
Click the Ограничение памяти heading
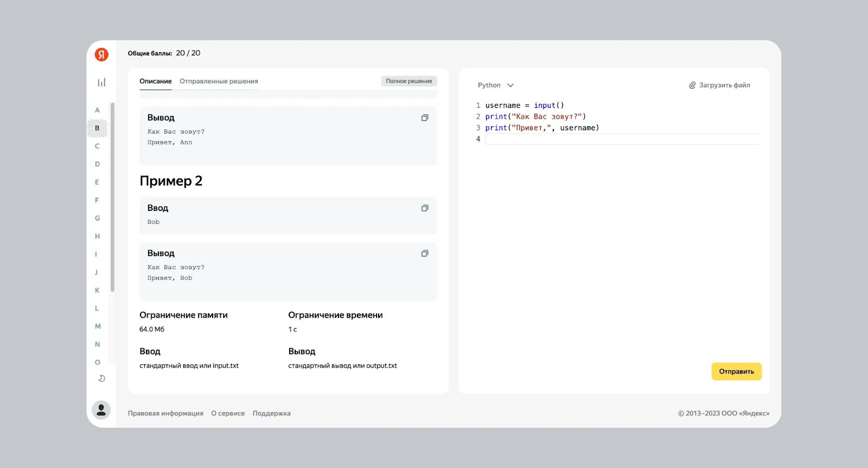183,315
